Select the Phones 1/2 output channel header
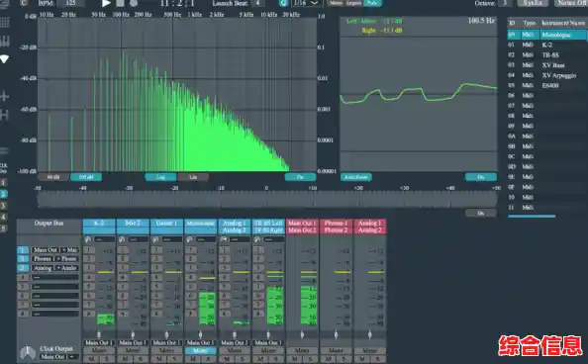 click(336, 227)
